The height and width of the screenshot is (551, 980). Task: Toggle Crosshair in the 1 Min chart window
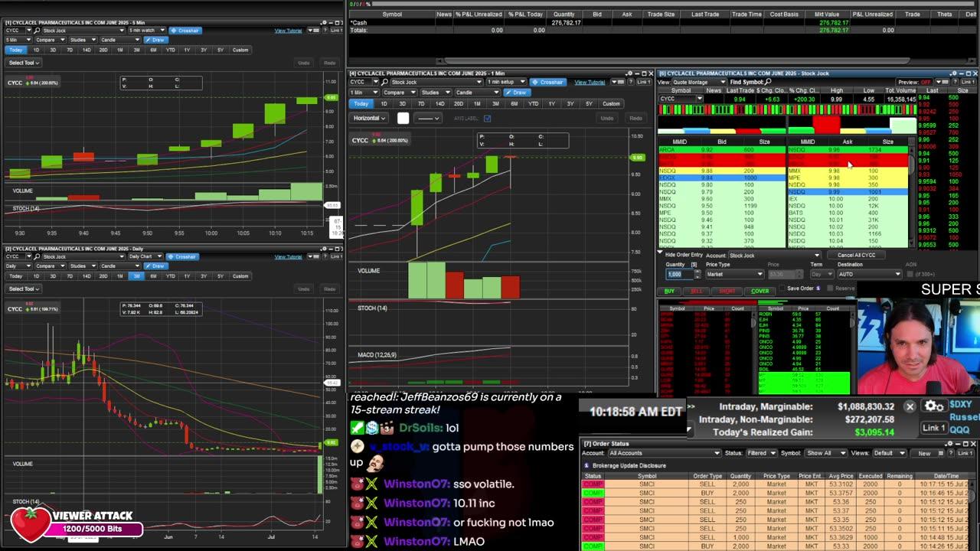[547, 82]
